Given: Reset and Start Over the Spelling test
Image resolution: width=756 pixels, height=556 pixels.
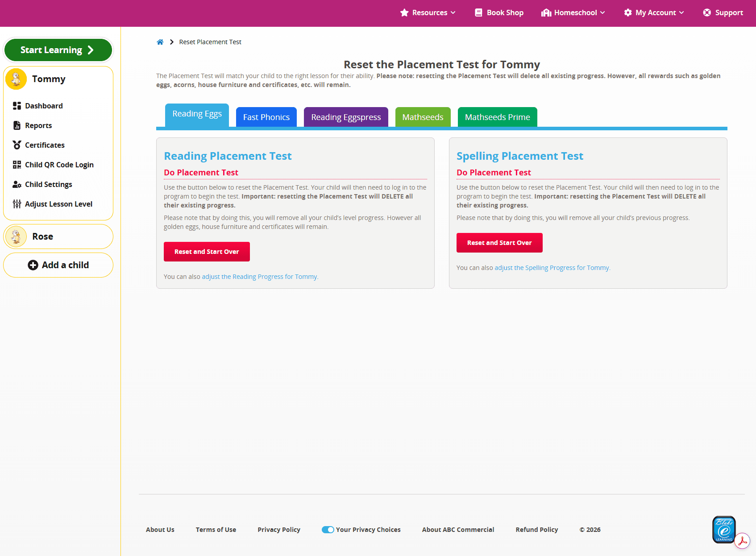Looking at the screenshot, I should pyautogui.click(x=499, y=243).
